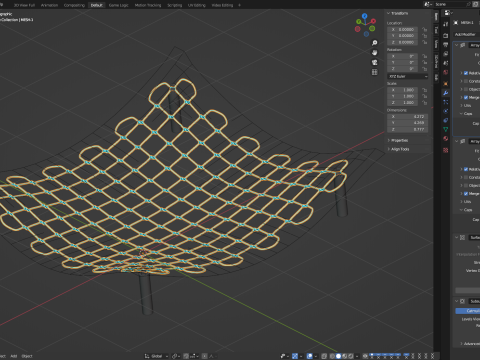Toggle viewport overlays button

point(310,356)
